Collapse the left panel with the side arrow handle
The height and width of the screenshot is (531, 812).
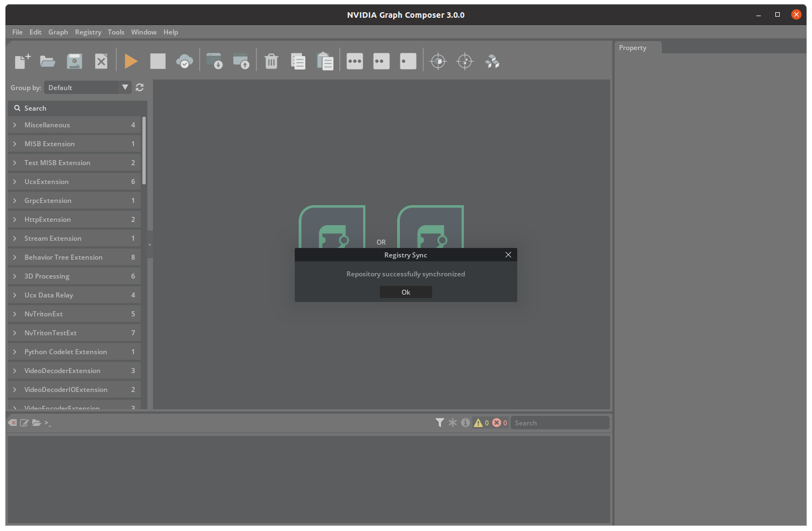150,245
